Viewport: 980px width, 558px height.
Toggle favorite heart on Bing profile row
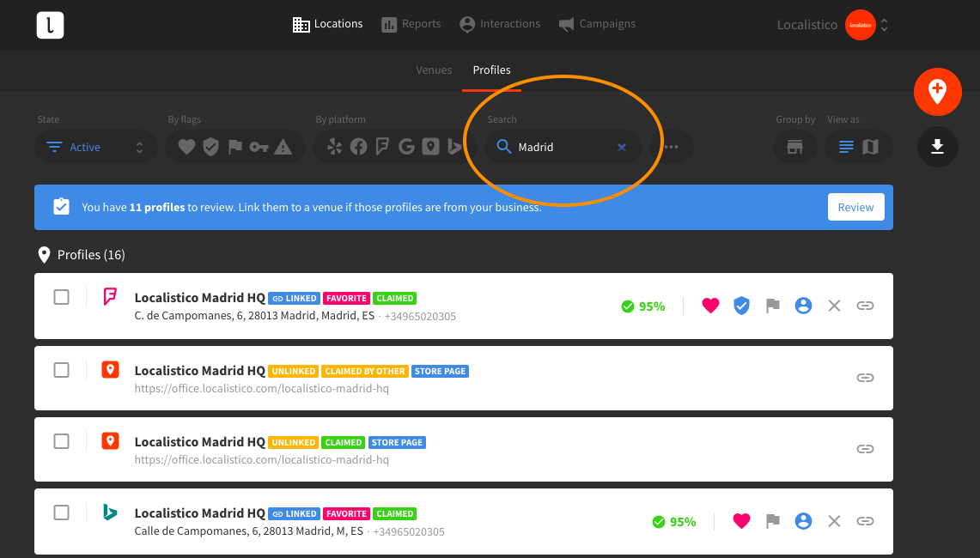click(x=741, y=521)
